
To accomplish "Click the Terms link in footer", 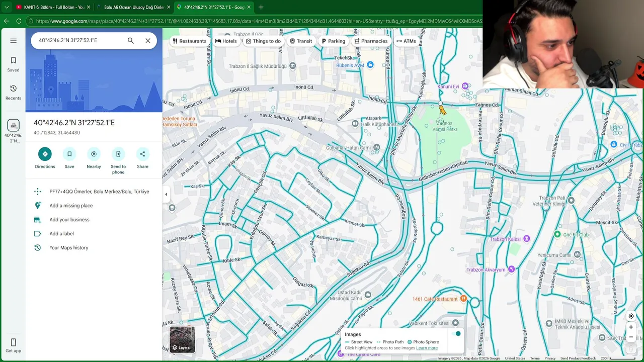I will coord(535,358).
